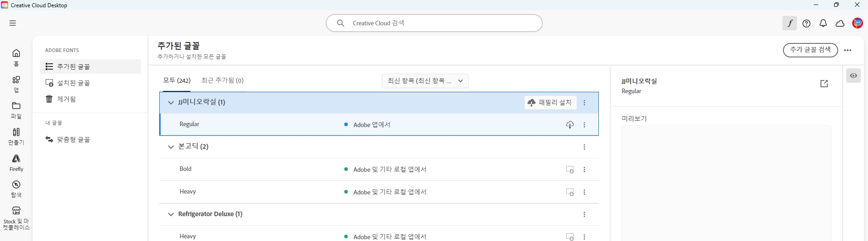Click the 'Adobe 앱에서' status text

pos(372,125)
